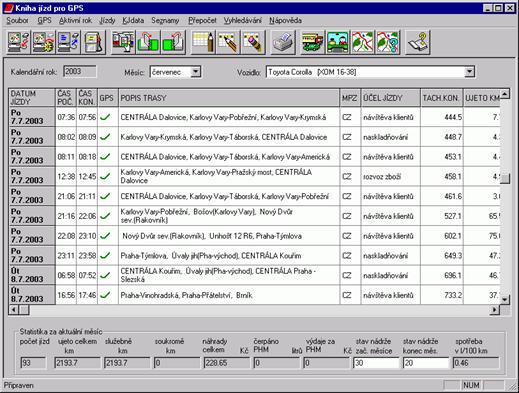Click the GPS checkmark in the 07:36 trip row
The width and height of the screenshot is (519, 393).
(105, 117)
